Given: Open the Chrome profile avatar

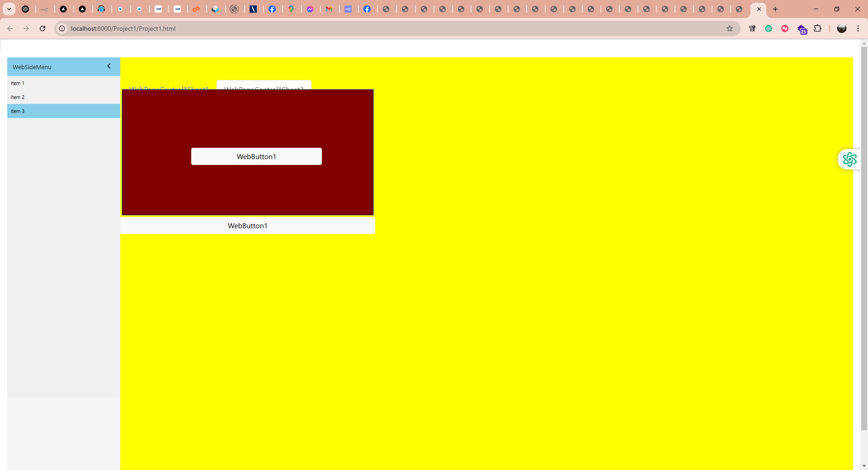Looking at the screenshot, I should [842, 28].
